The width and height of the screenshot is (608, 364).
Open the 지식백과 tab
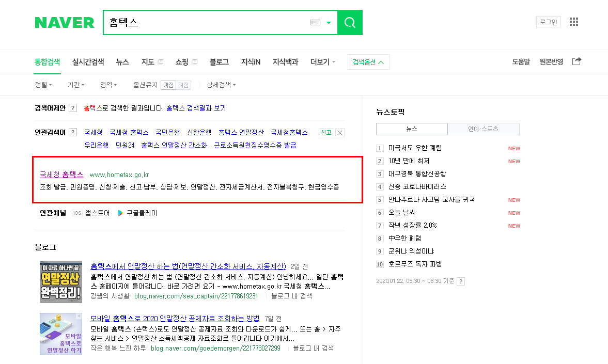tap(285, 61)
